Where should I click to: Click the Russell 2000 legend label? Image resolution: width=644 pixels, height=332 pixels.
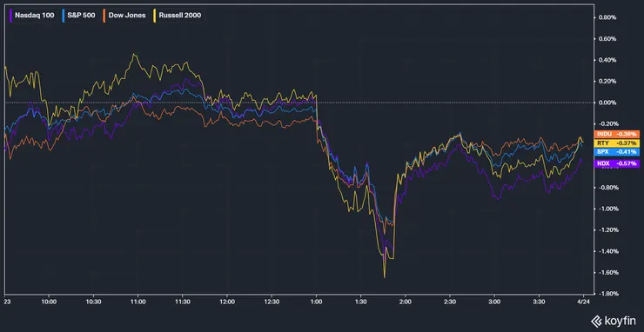tap(180, 16)
